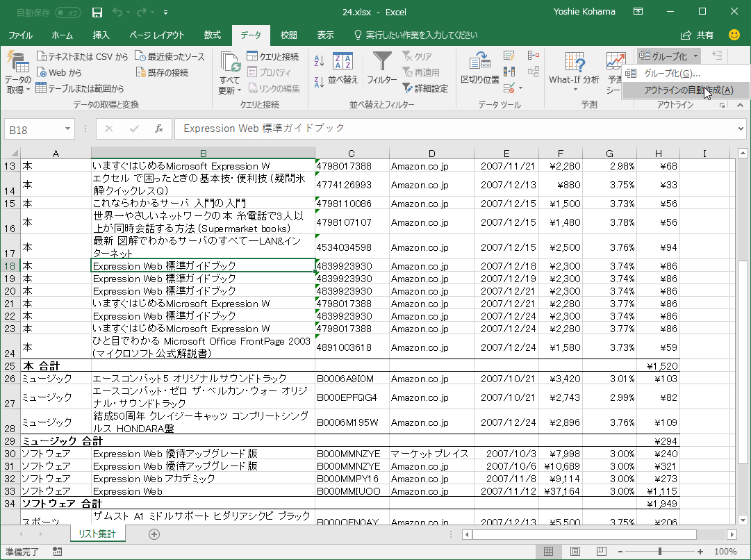Click From Table or Range (テーブルまたは範囲から)
This screenshot has height=560, width=751.
point(80,88)
